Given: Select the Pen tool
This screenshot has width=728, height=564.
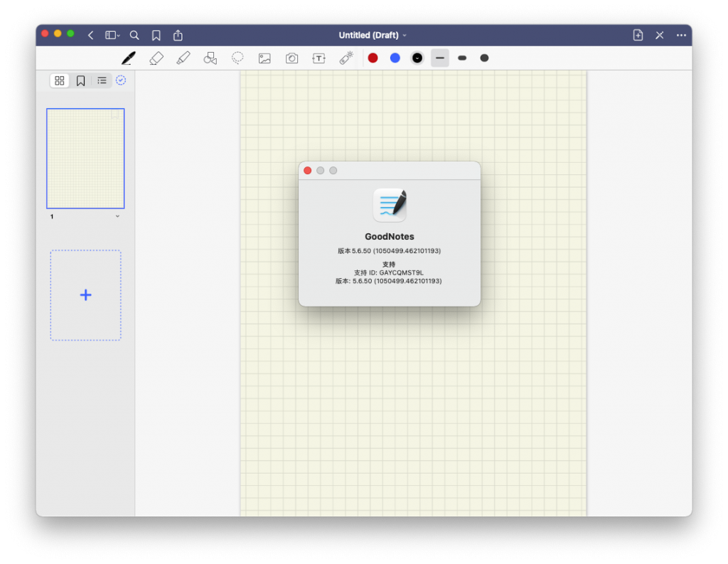Looking at the screenshot, I should 129,58.
